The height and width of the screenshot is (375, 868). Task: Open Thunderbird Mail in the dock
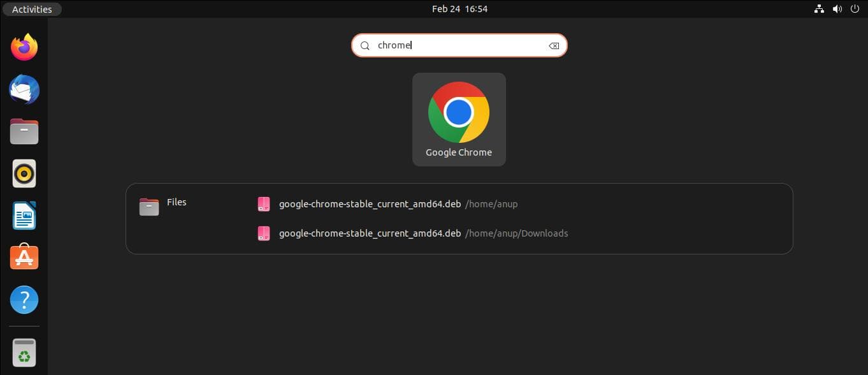[24, 89]
